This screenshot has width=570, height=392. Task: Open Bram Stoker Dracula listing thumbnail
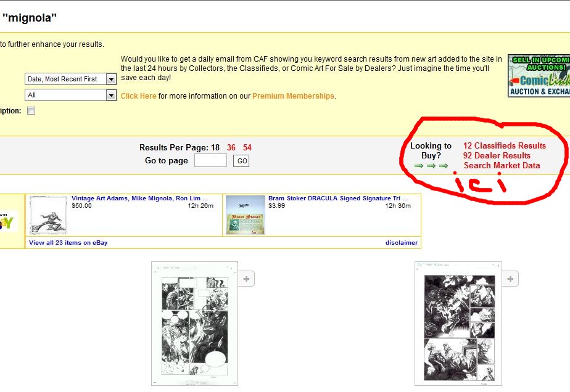tap(245, 216)
